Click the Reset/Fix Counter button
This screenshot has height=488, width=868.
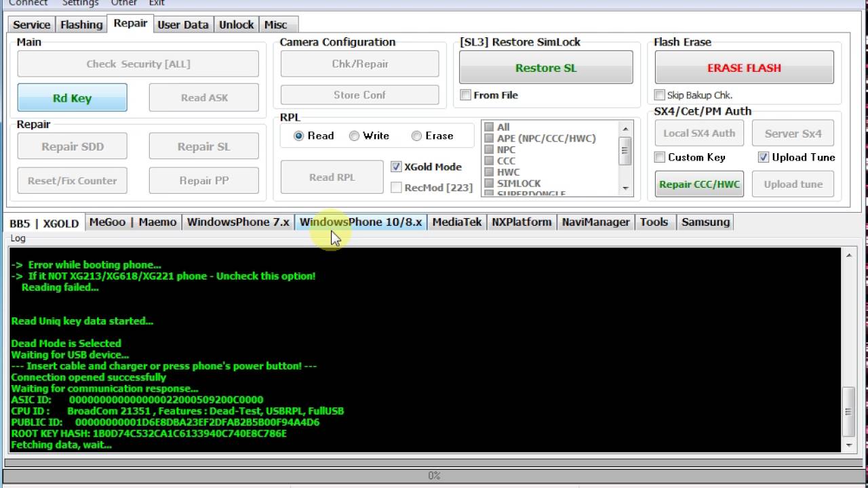(72, 180)
